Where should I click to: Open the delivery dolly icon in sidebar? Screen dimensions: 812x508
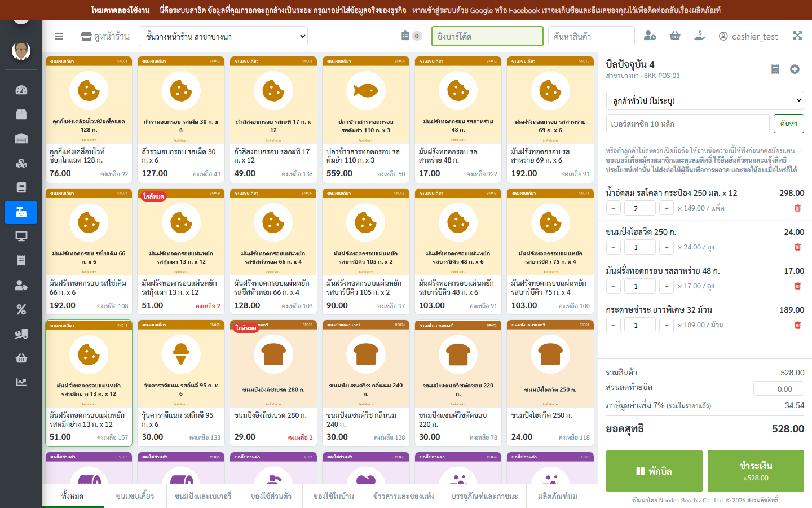[21, 334]
